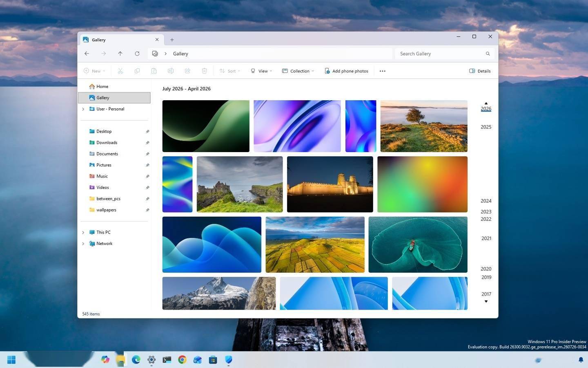Select the cliffside castle ruins thumbnail
This screenshot has width=588, height=368.
click(240, 184)
